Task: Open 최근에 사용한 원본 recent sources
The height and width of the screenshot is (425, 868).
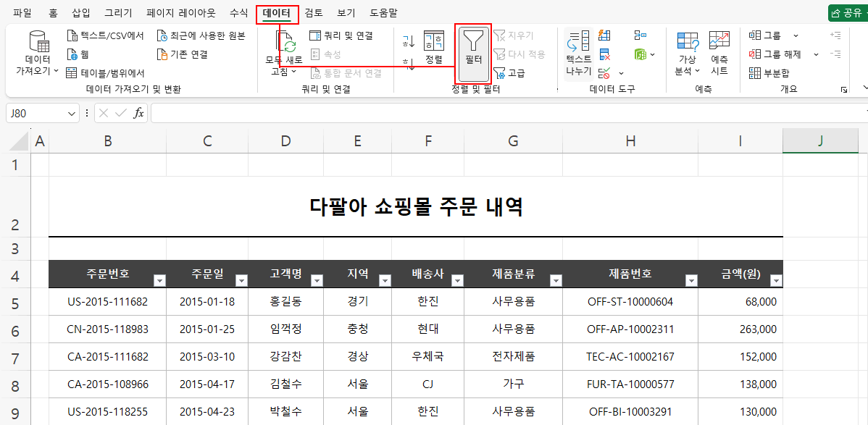Action: 201,36
